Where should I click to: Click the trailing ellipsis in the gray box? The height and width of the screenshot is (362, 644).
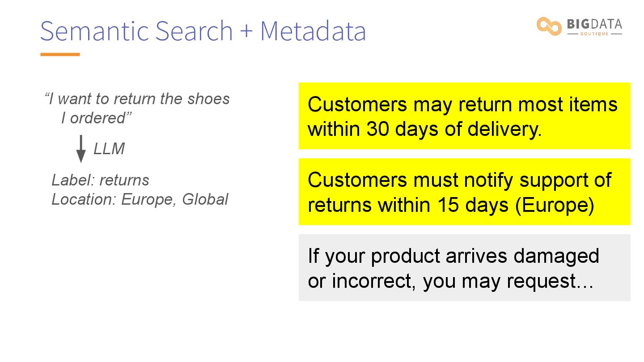click(585, 282)
